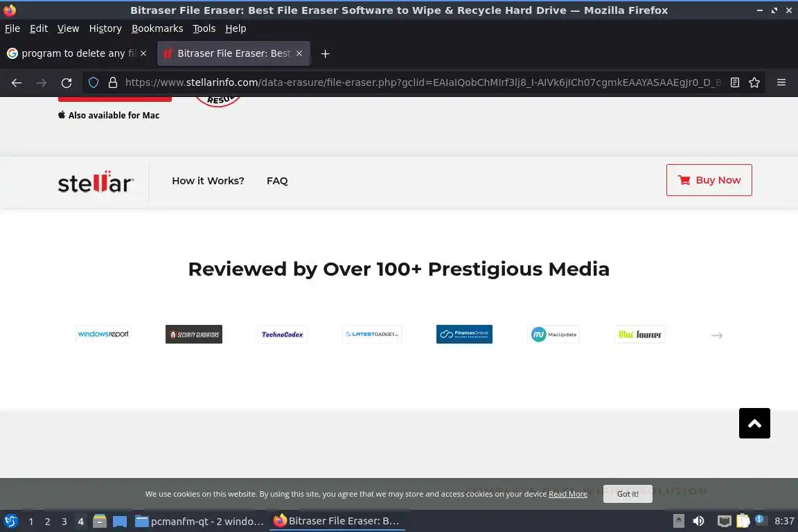Toggle reader view icon
The height and width of the screenshot is (532, 798).
point(735,82)
